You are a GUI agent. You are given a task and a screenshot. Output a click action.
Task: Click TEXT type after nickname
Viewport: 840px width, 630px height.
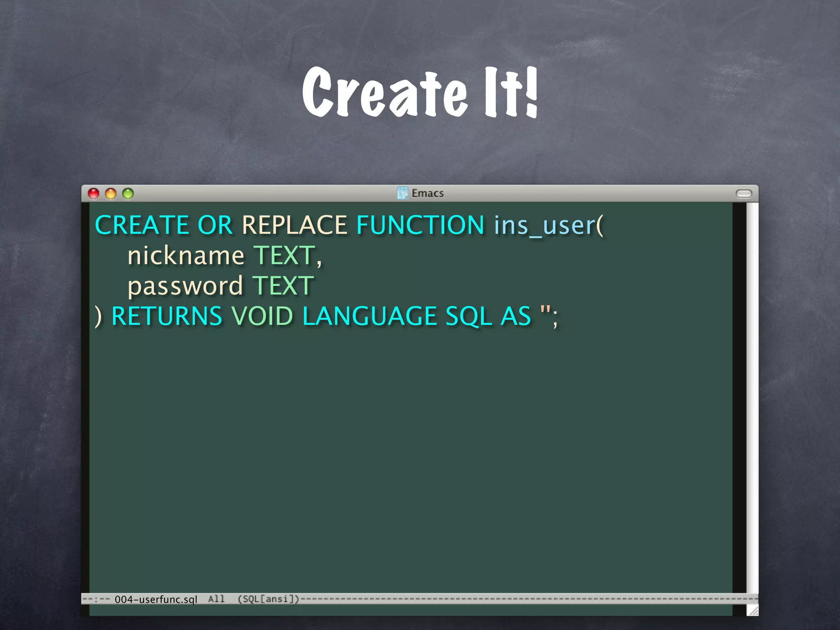tap(285, 256)
